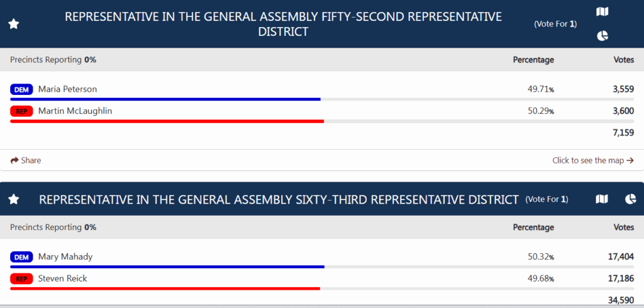Select the DEM badge beside Maria Peterson

[21, 89]
